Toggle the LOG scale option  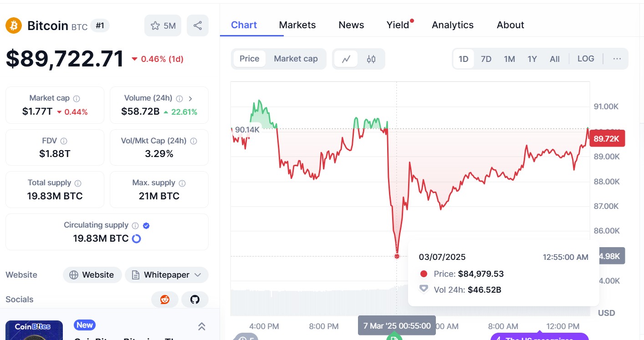tap(585, 59)
